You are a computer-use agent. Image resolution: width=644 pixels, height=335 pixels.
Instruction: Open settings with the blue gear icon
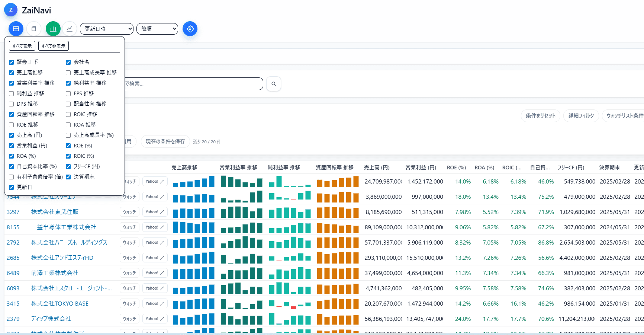click(x=190, y=29)
